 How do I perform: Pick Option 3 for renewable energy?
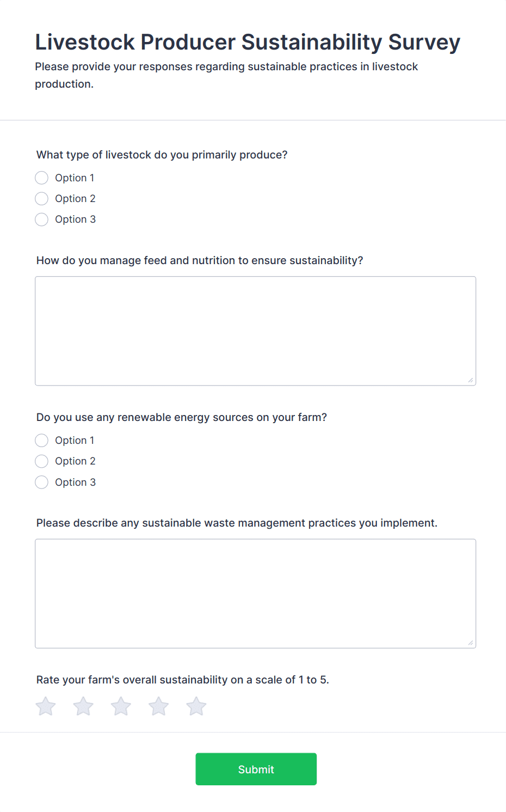42,483
